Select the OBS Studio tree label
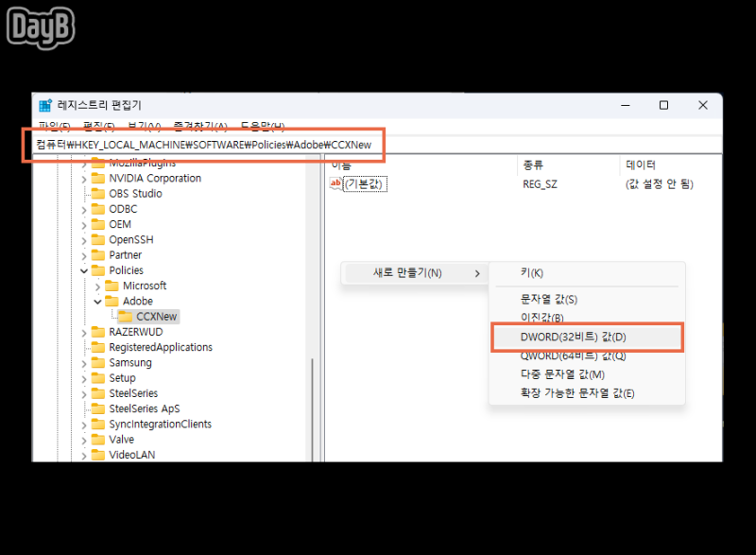Viewport: 756px width, 555px height. pyautogui.click(x=135, y=194)
